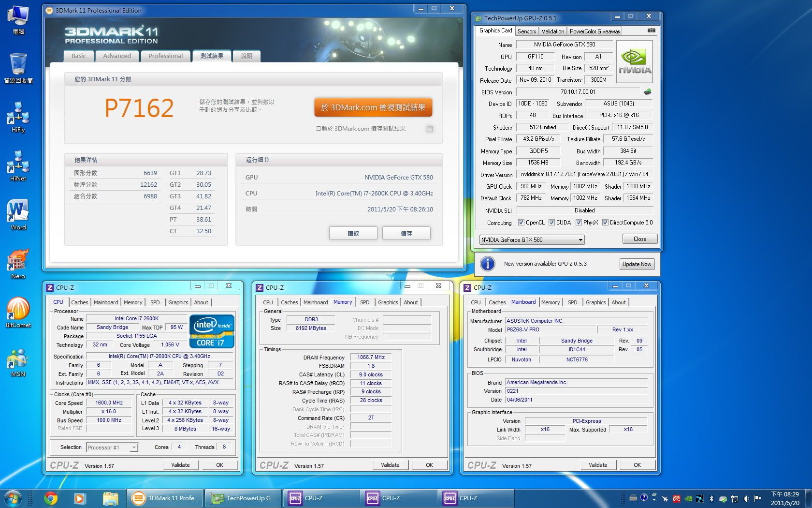Open Graphics tab in the CPU-Z Mainboard window
The height and width of the screenshot is (508, 812).
coord(596,302)
